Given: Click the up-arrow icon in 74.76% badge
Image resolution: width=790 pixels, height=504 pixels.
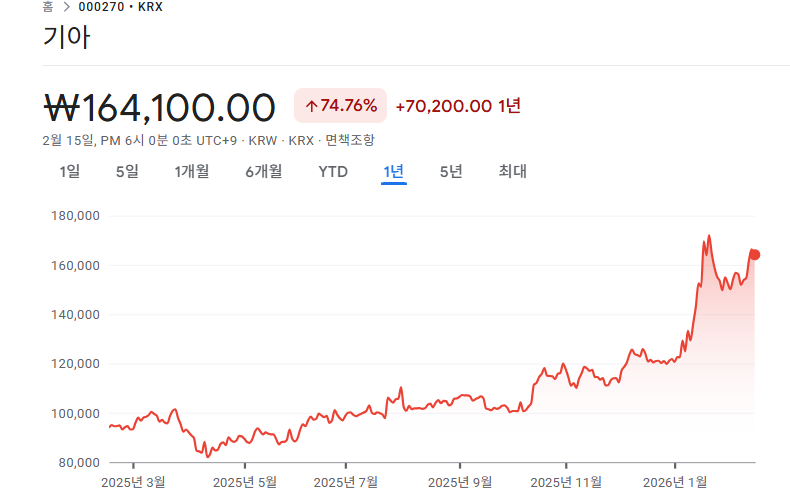Looking at the screenshot, I should [311, 106].
